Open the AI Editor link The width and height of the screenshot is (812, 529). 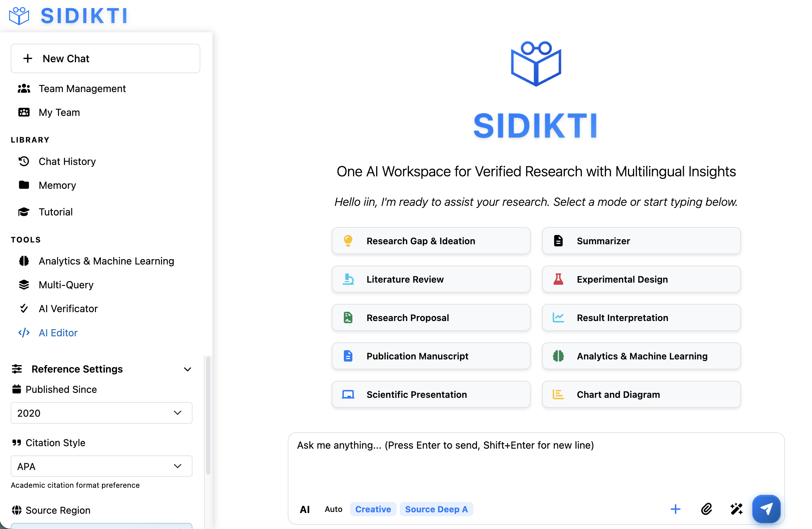coord(58,333)
